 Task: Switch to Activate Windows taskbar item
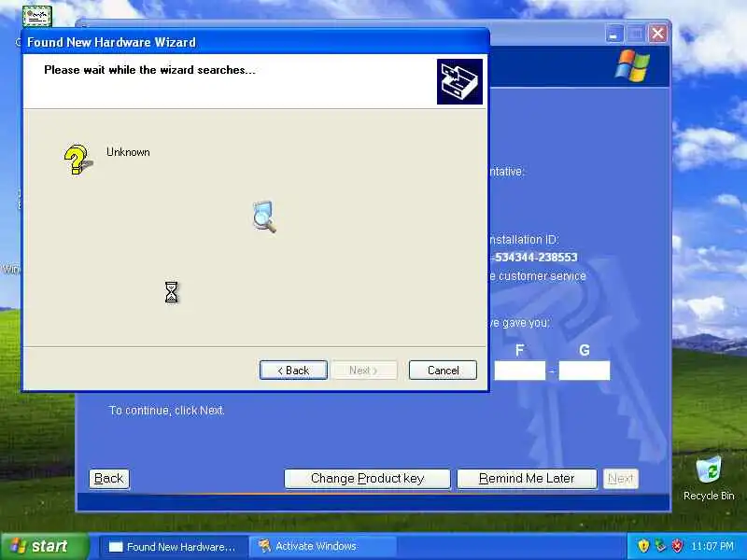[x=322, y=547]
